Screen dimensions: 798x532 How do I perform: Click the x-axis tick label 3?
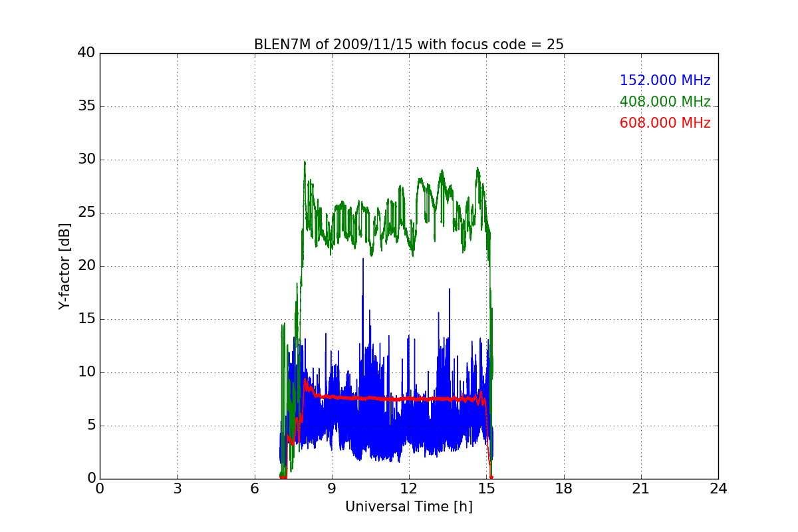click(177, 489)
